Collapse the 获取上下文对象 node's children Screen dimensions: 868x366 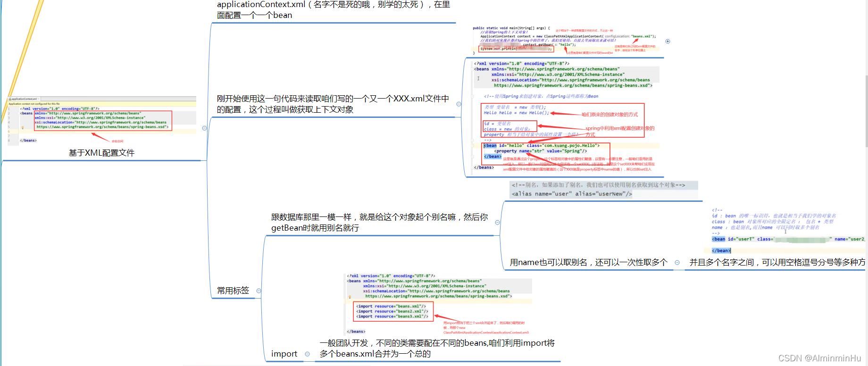click(x=459, y=104)
